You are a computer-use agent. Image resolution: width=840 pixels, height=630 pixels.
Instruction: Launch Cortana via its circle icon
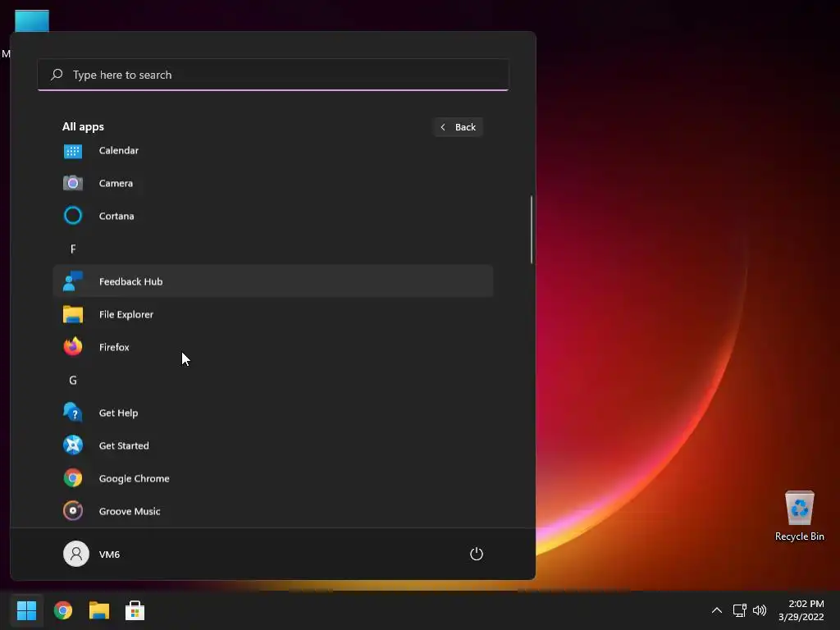pos(73,216)
